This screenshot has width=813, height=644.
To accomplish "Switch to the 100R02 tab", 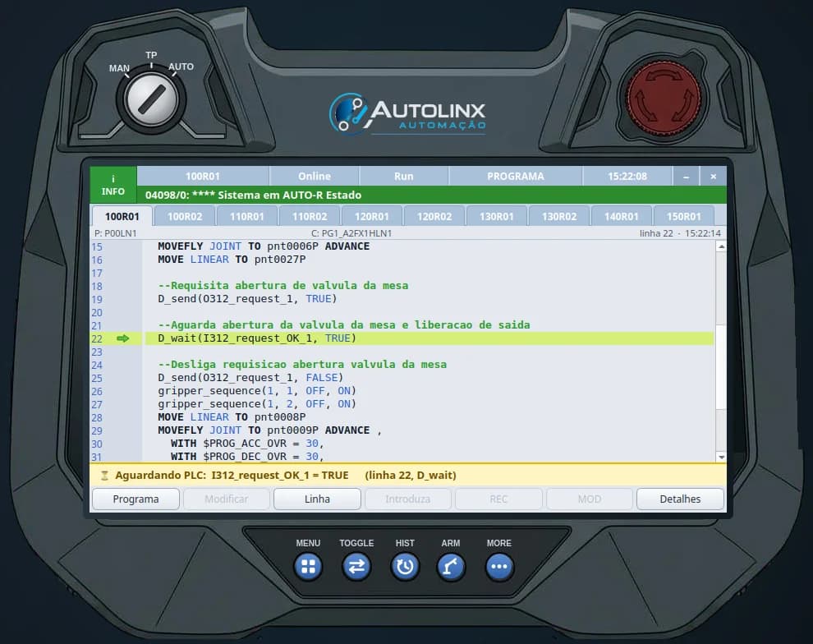I will coord(185,216).
